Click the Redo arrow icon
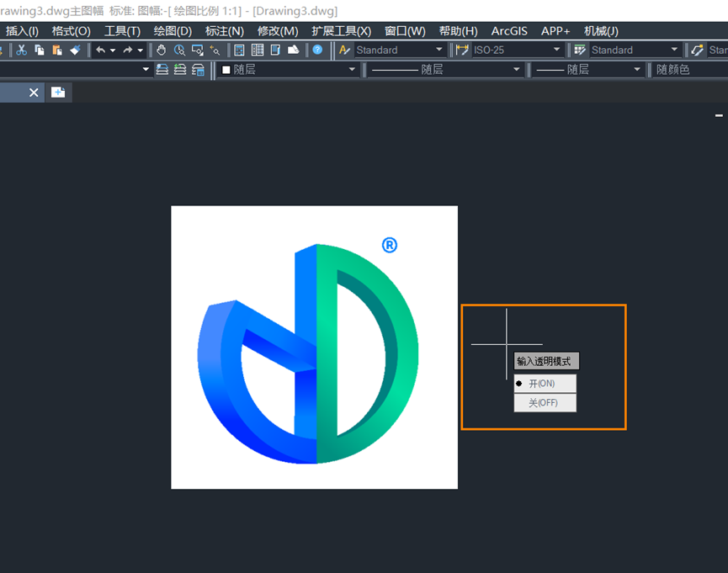 pyautogui.click(x=128, y=50)
